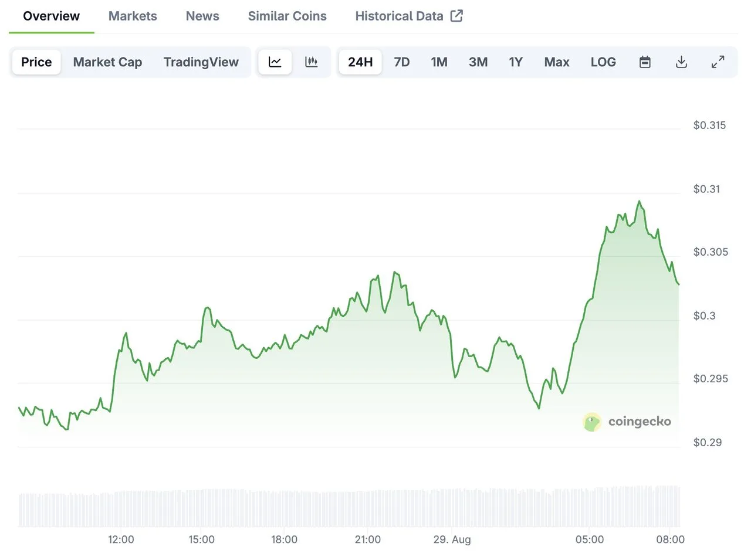This screenshot has width=751, height=560.
Task: Select the Overview tab
Action: [51, 16]
